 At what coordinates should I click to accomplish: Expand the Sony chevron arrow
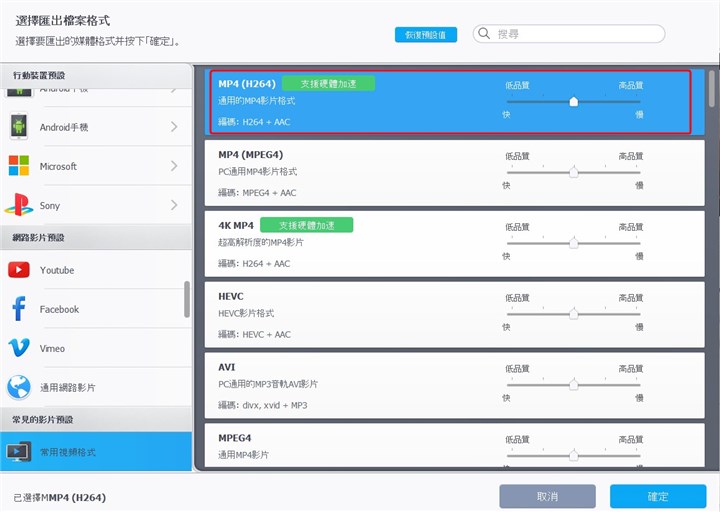174,205
